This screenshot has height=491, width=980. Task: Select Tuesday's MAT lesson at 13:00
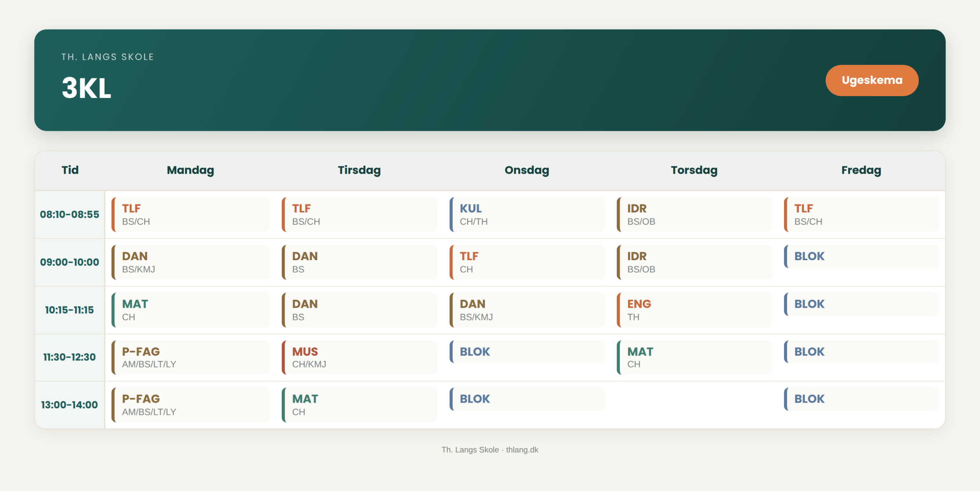[359, 405]
